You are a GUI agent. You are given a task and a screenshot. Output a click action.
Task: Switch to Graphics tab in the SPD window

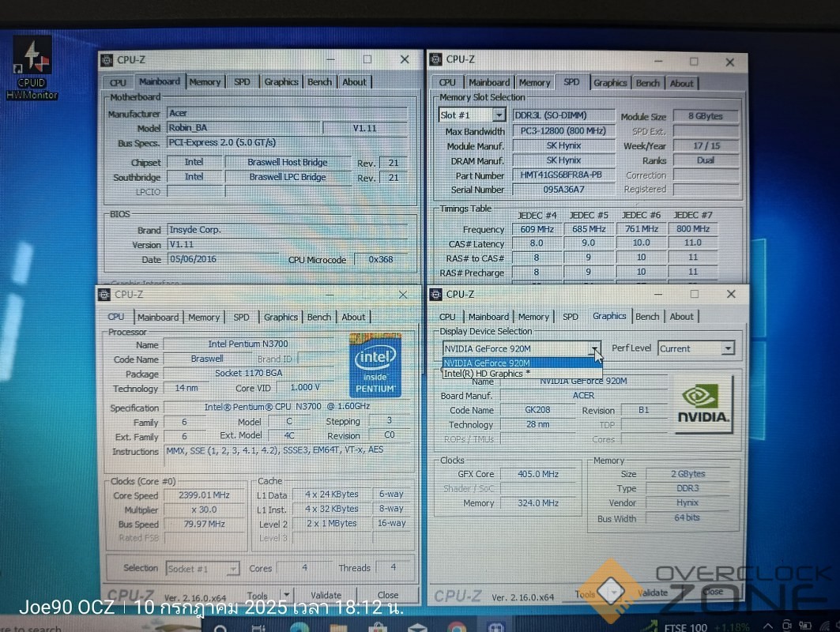610,83
